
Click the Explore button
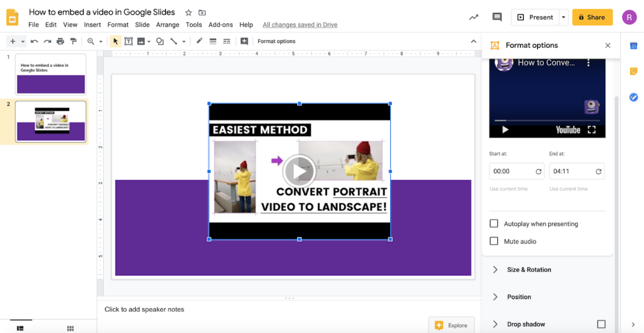[x=451, y=325]
